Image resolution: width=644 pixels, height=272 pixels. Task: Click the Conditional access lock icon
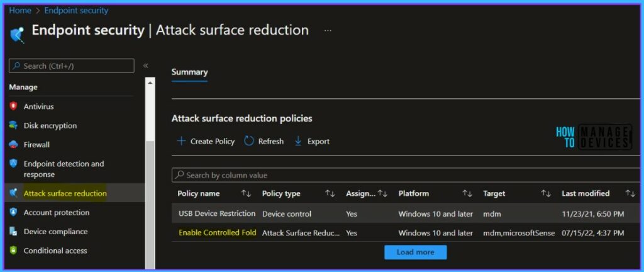coord(14,250)
